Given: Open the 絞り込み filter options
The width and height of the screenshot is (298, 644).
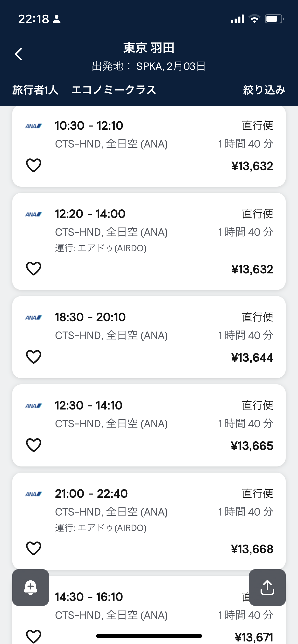Looking at the screenshot, I should [x=264, y=90].
